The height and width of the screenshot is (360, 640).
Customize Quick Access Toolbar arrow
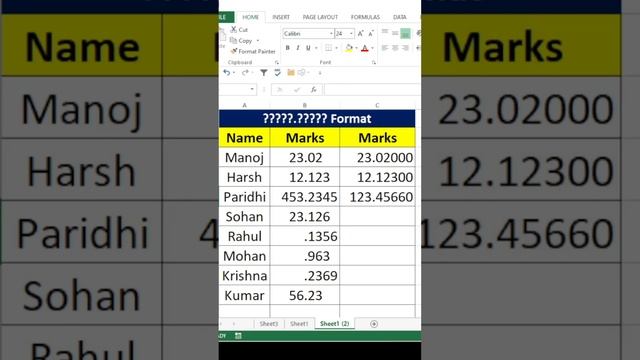point(320,73)
